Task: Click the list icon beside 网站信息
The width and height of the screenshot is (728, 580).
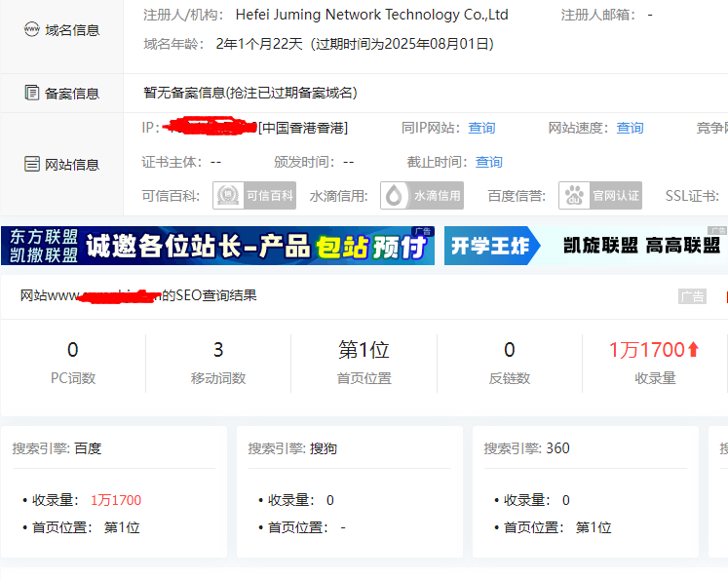Action: (x=32, y=164)
